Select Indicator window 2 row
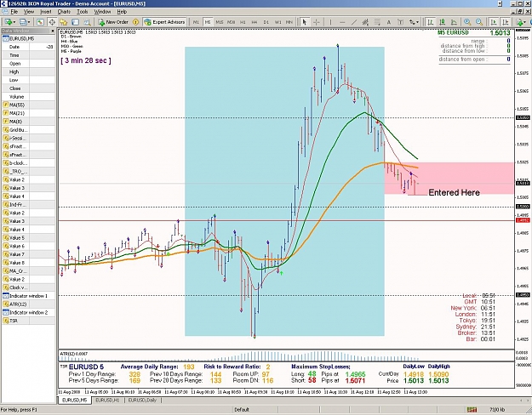532x415 pixels. pos(28,313)
